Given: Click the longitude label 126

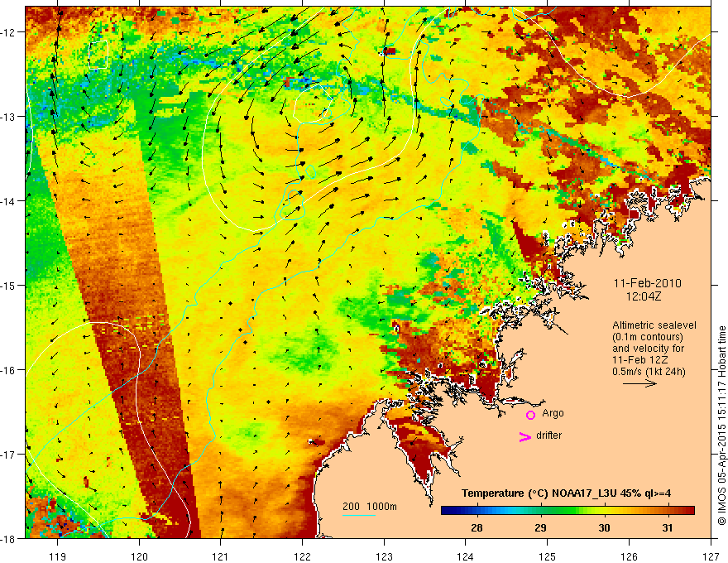Looking at the screenshot, I should pyautogui.click(x=629, y=556).
